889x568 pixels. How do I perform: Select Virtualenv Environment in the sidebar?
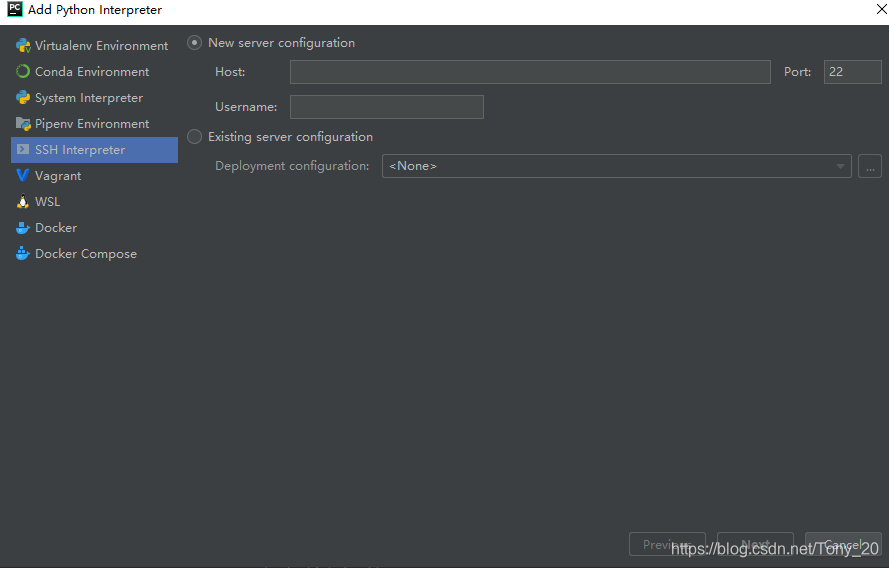(94, 45)
